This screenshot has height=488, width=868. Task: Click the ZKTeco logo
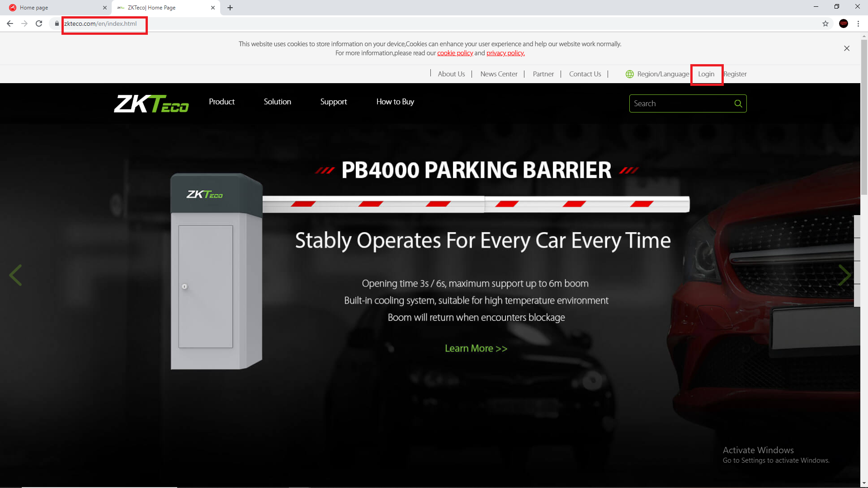click(151, 103)
